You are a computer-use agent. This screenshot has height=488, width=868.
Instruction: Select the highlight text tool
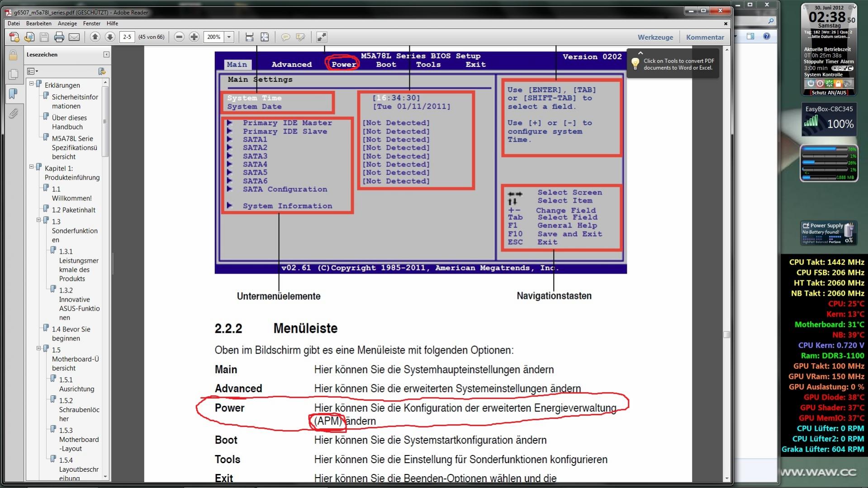[300, 37]
